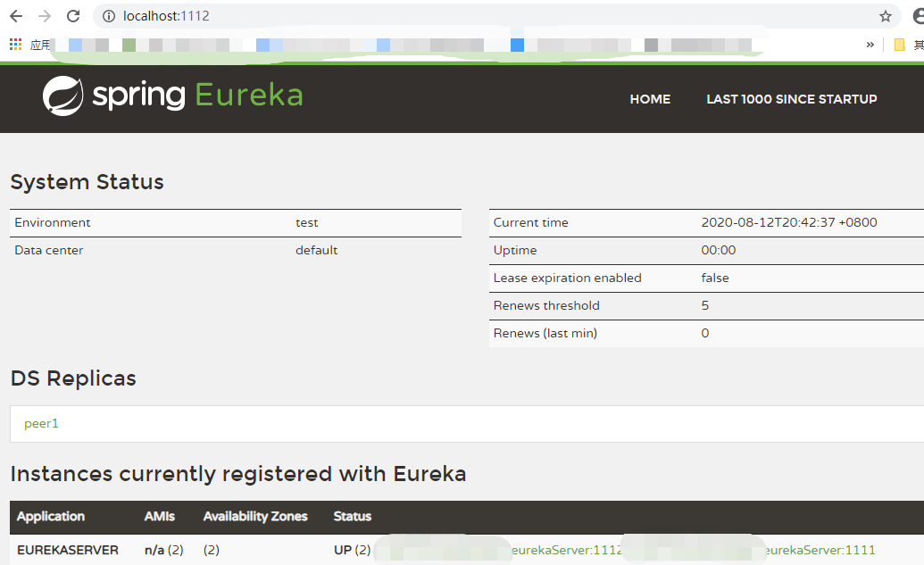Click the Availability Zones column header

255,517
